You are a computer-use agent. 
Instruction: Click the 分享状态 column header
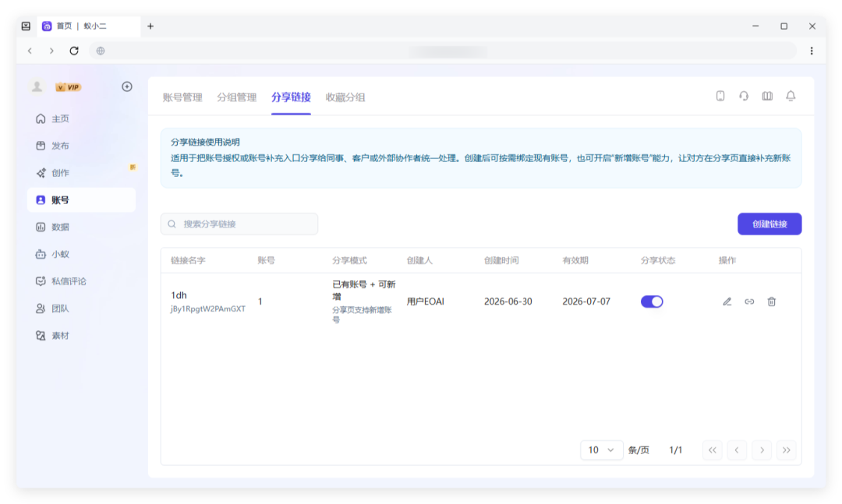point(658,260)
